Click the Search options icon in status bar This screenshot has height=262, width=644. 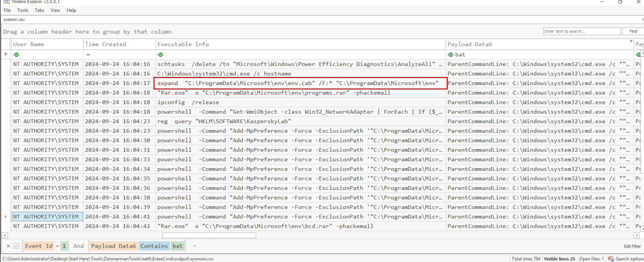611,259
